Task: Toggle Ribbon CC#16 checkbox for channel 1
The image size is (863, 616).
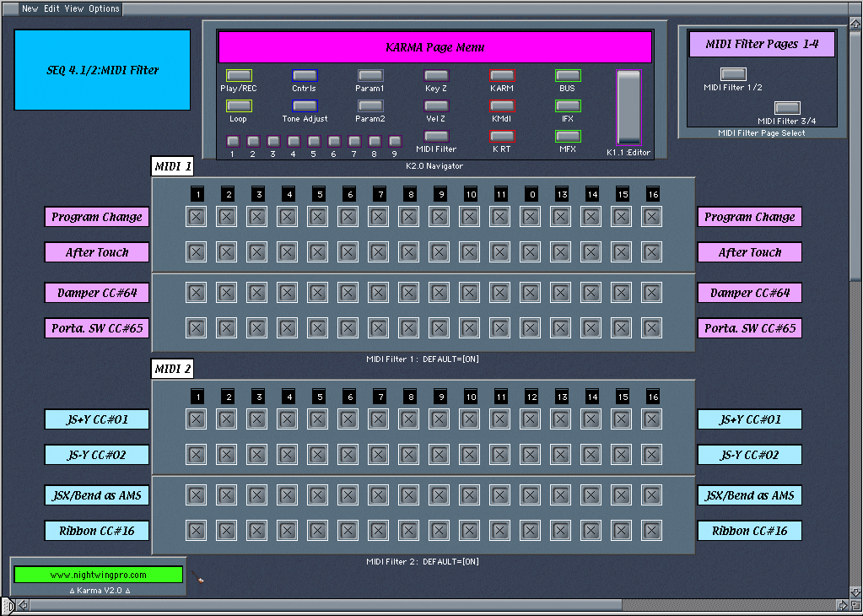Action: 197,531
